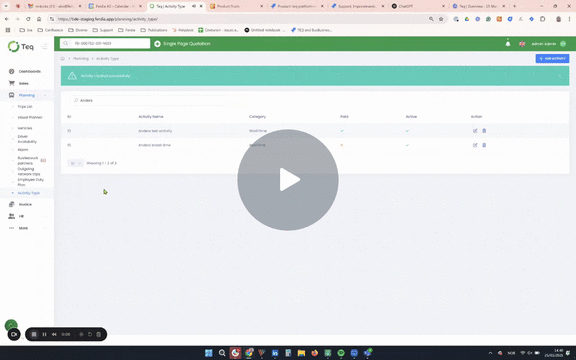Sort by the Activity Name column header

click(151, 116)
